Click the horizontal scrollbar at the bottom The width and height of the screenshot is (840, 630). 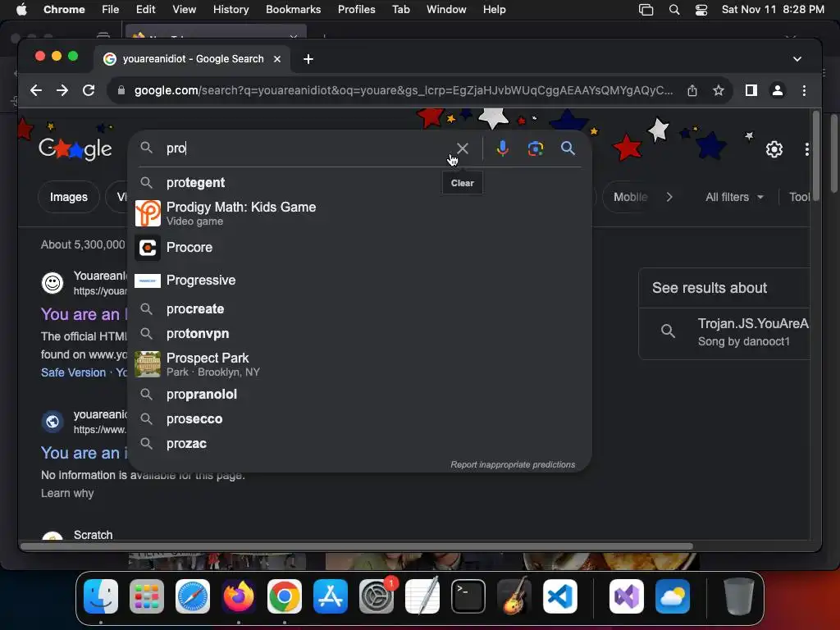pyautogui.click(x=357, y=546)
